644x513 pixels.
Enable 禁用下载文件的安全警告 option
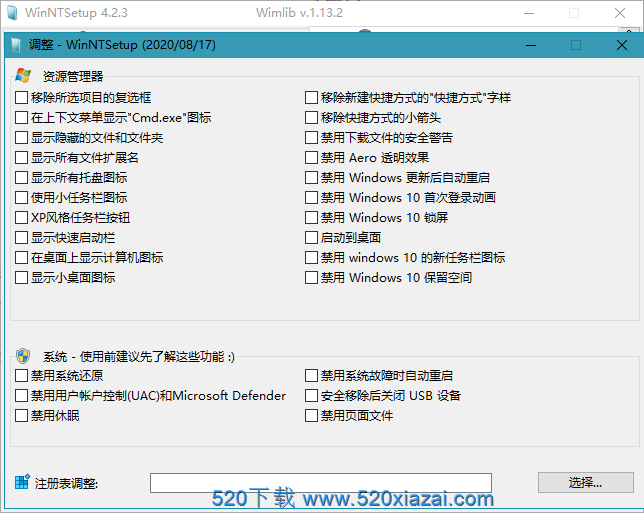(311, 138)
